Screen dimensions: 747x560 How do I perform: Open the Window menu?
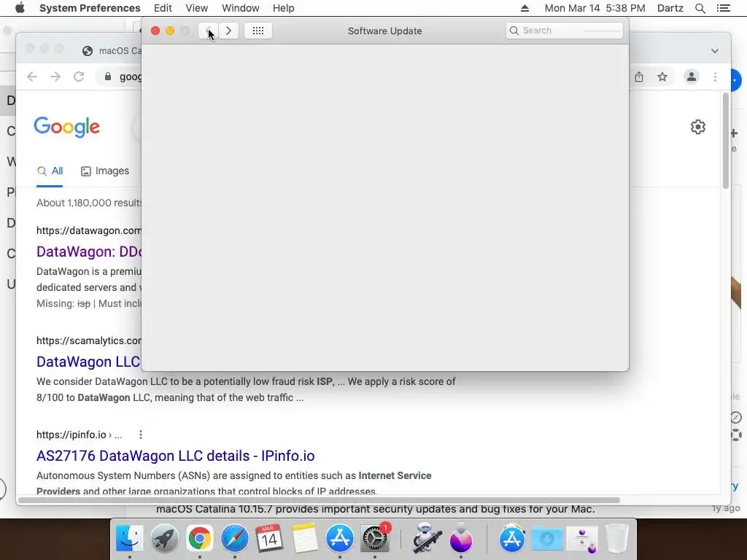click(241, 8)
